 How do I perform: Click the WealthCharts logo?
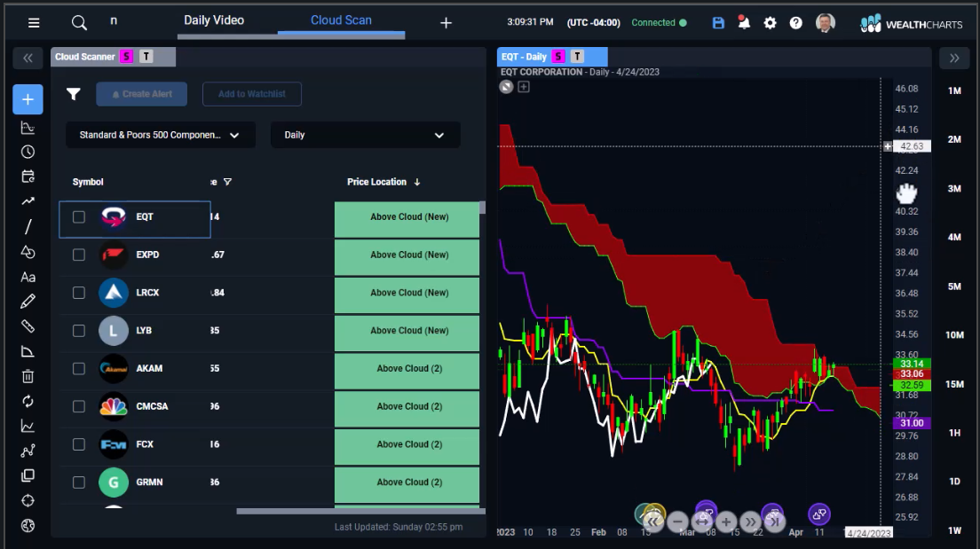click(912, 24)
